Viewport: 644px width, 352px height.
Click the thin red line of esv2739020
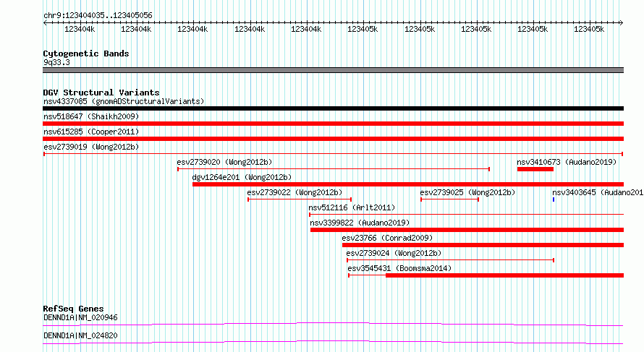tap(334, 169)
